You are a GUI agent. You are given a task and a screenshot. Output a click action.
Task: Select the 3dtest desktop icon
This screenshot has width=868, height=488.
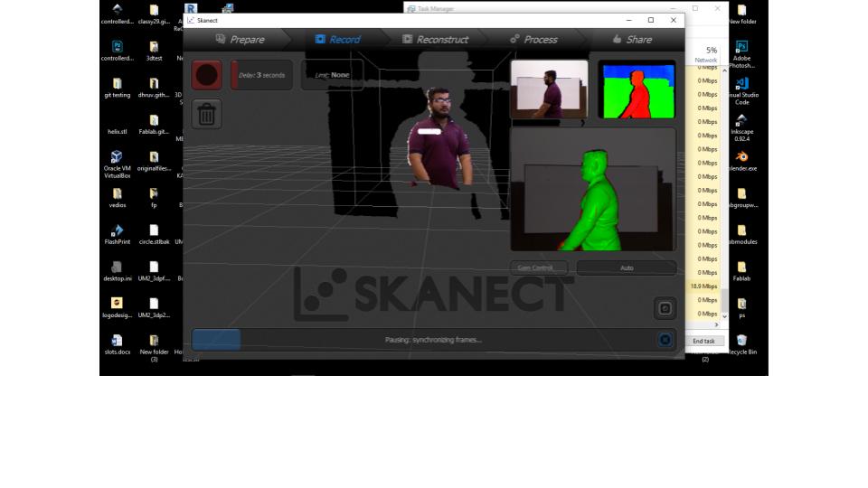coord(154,51)
